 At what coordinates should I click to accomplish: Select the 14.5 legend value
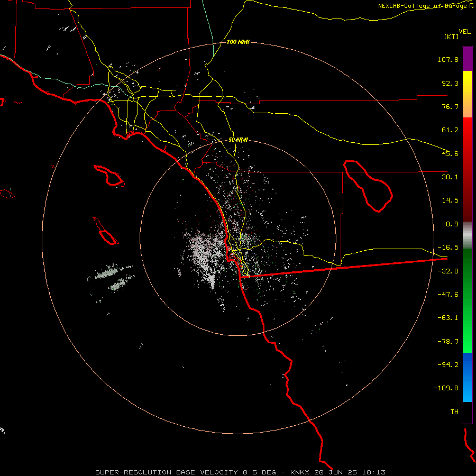coord(450,200)
